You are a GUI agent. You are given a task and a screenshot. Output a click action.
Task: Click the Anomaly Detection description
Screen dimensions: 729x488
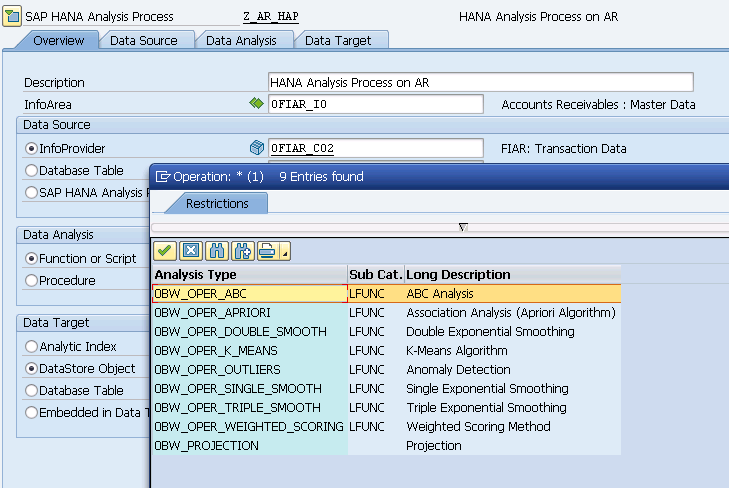coord(458,370)
